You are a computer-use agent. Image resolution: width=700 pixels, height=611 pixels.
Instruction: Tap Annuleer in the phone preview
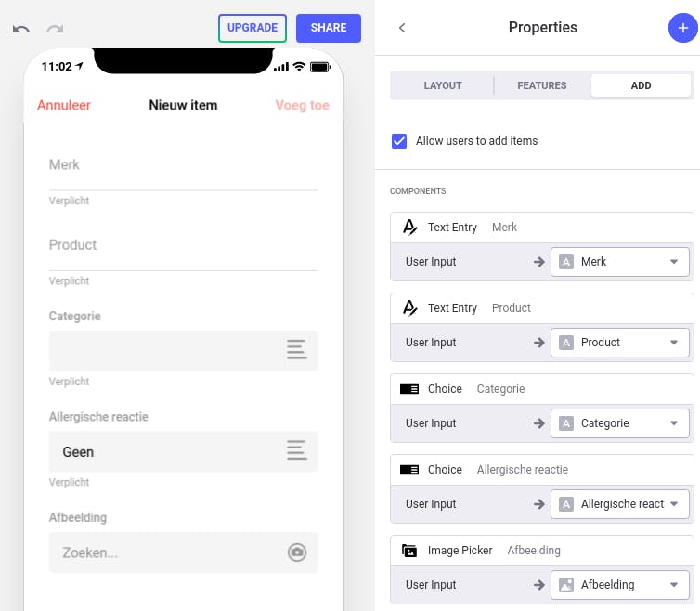pos(64,105)
